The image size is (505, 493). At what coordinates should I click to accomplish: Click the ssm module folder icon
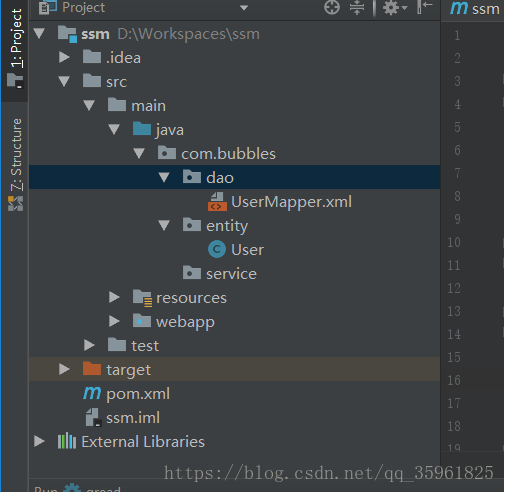(67, 34)
